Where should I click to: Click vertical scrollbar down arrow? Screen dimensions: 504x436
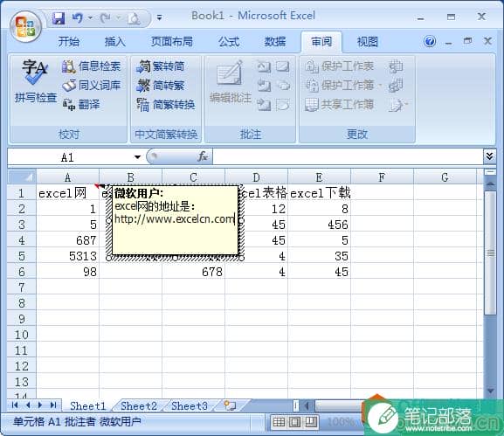pyautogui.click(x=490, y=391)
